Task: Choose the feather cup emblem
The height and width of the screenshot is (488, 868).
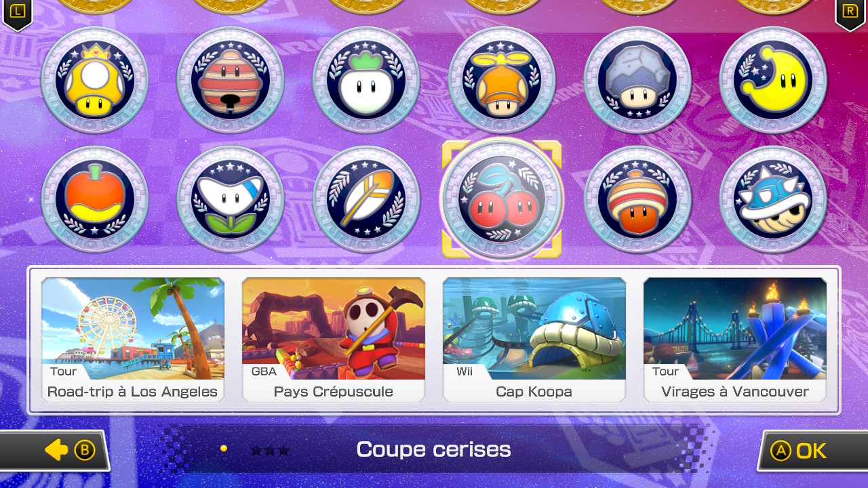Action: [366, 199]
